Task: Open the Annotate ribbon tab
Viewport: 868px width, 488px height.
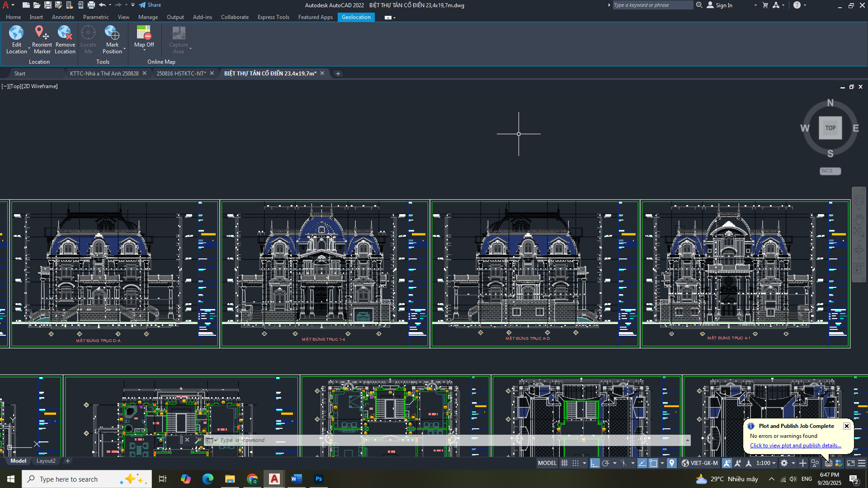Action: tap(63, 17)
